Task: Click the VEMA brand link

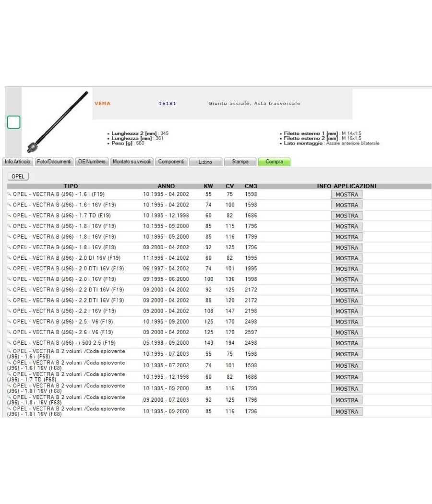Action: pyautogui.click(x=103, y=103)
